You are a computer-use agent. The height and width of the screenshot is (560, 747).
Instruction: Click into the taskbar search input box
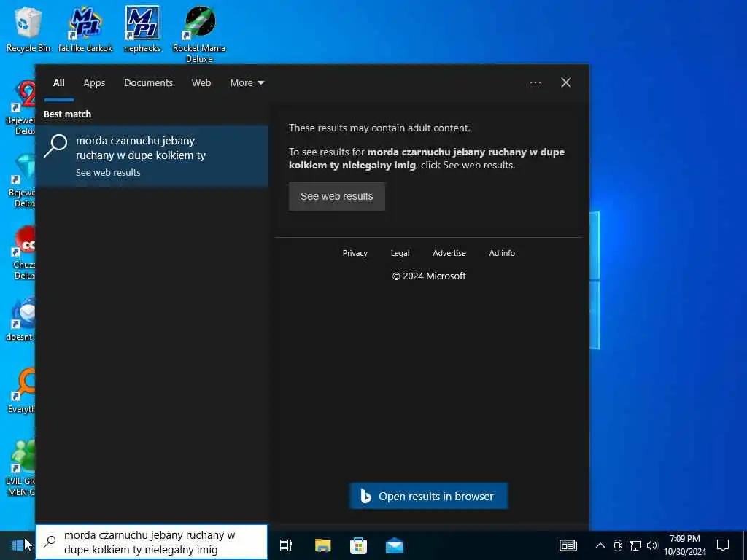152,542
